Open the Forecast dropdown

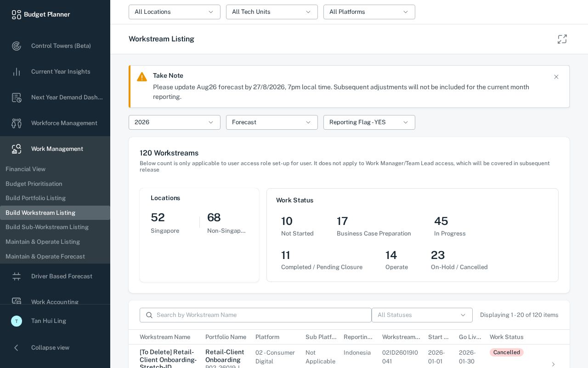coord(272,122)
